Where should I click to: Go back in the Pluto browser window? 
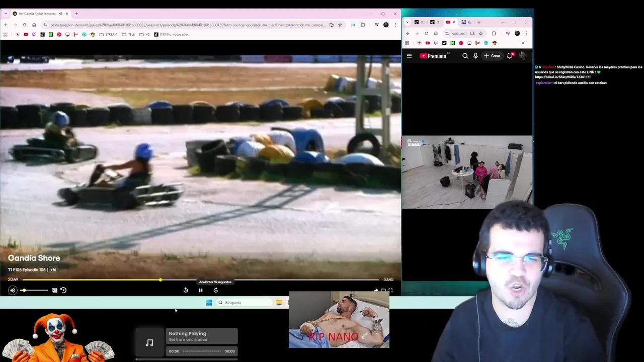[x=6, y=25]
